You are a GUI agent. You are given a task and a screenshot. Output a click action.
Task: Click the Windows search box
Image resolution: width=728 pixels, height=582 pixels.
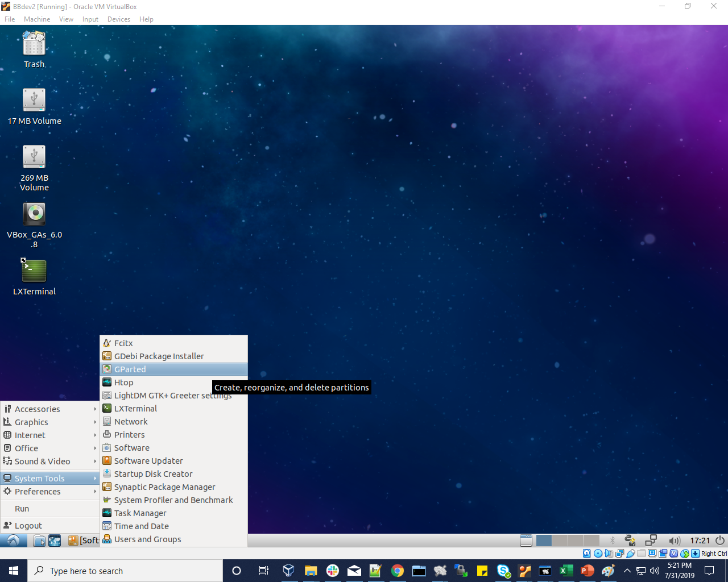pyautogui.click(x=125, y=571)
